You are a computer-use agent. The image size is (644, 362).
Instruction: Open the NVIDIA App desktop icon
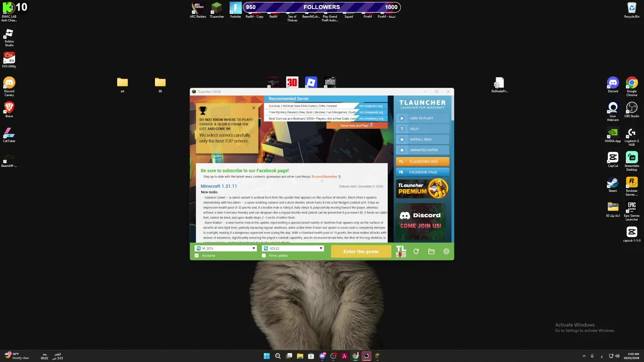click(613, 135)
